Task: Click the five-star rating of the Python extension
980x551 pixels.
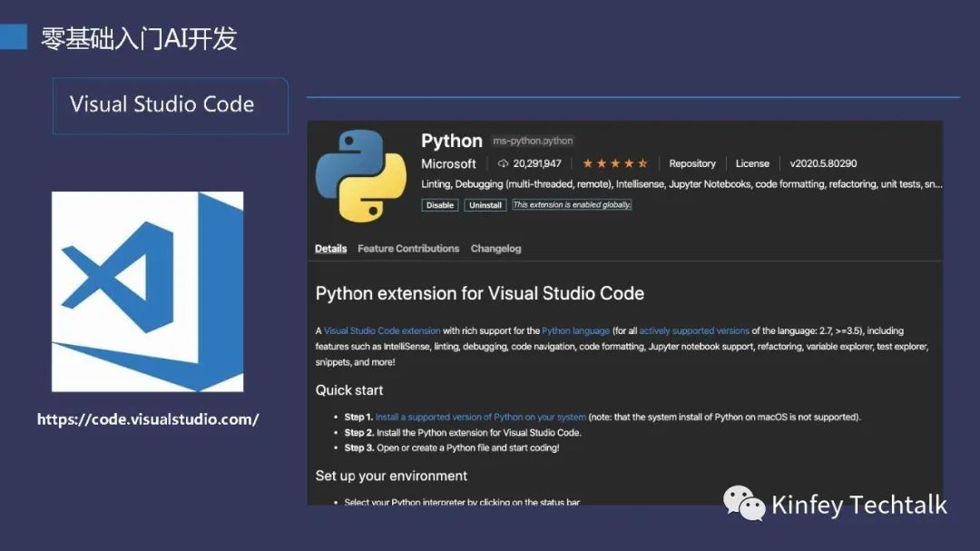Action: [x=615, y=164]
